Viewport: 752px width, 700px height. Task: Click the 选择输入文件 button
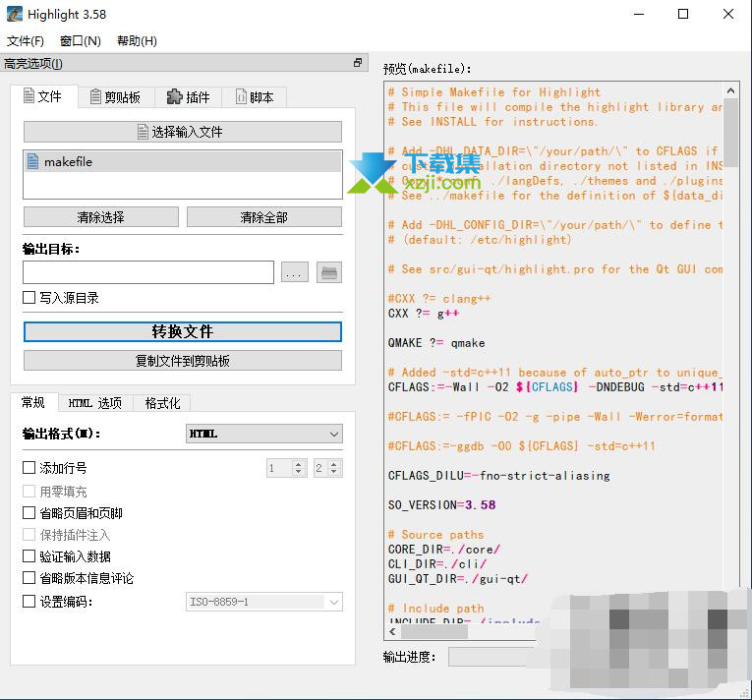pos(183,132)
